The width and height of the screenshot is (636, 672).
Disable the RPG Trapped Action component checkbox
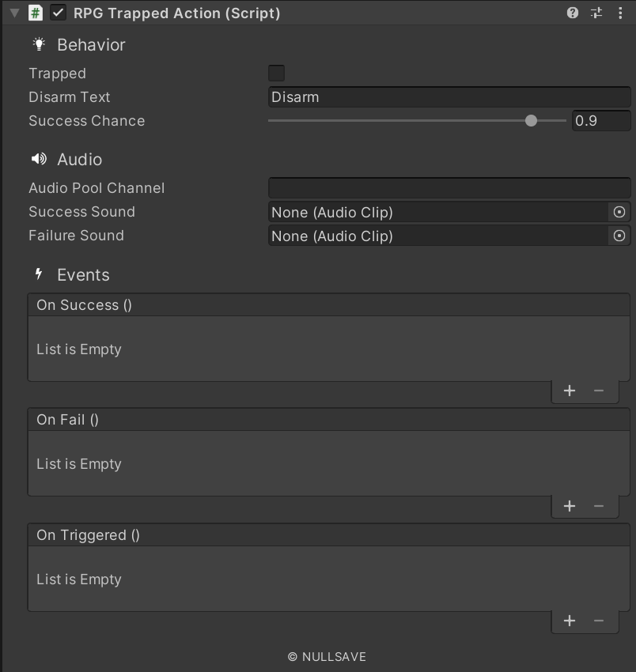(x=58, y=13)
